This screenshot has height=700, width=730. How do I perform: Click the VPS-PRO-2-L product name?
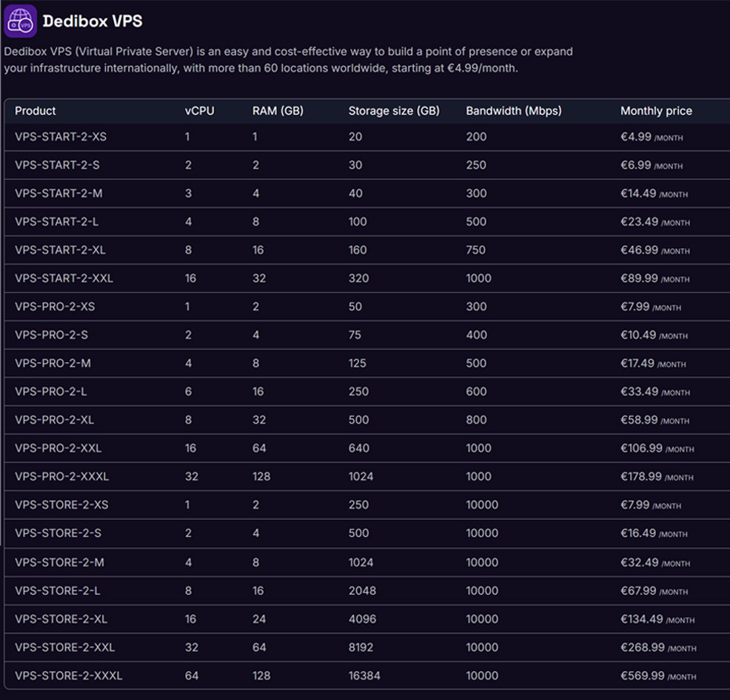[51, 392]
